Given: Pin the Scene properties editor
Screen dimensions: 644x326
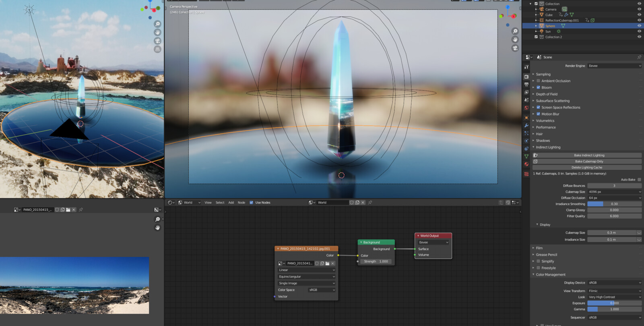Looking at the screenshot, I should tap(639, 57).
